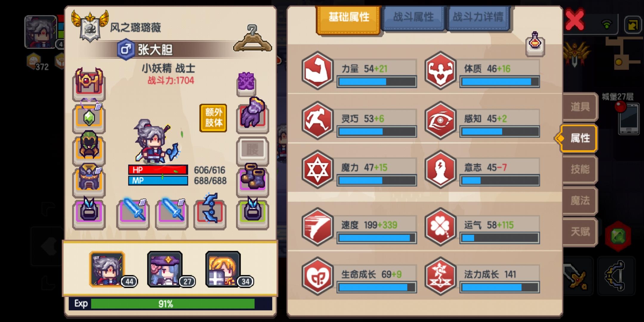Click the green Exp progress bar

(x=173, y=304)
